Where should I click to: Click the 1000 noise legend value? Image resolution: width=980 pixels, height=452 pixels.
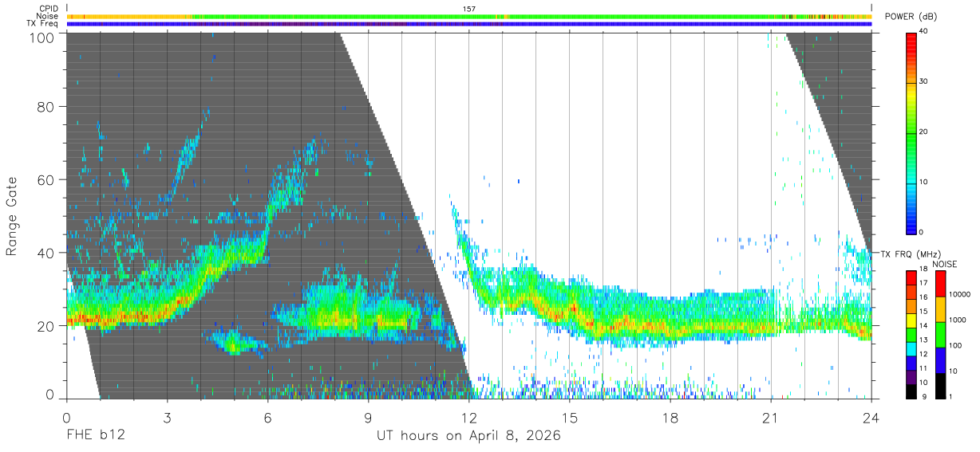click(957, 320)
